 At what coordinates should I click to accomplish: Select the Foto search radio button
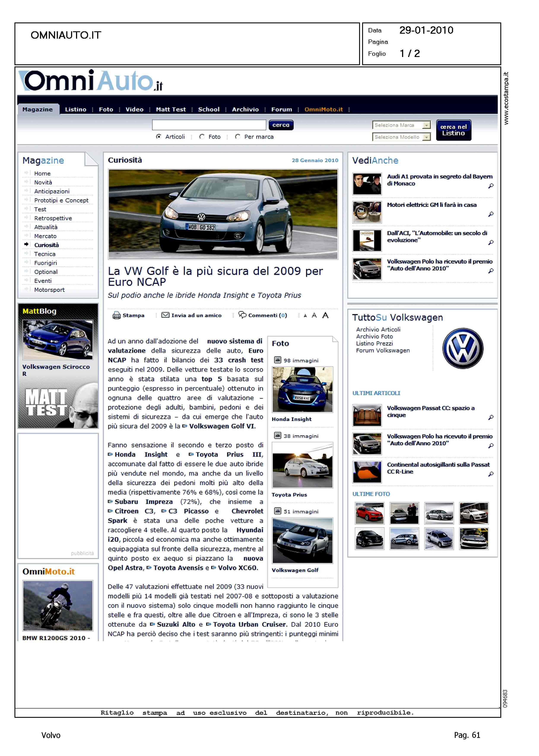pos(202,137)
